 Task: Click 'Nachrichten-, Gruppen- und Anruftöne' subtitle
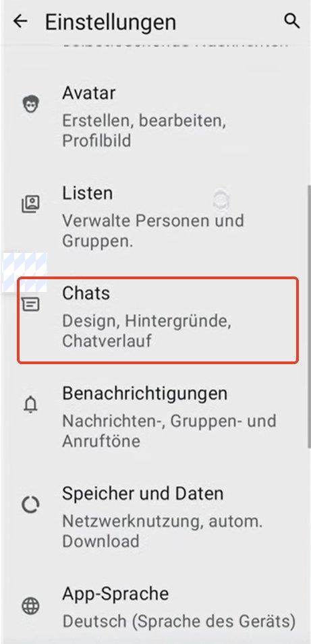[x=169, y=432]
